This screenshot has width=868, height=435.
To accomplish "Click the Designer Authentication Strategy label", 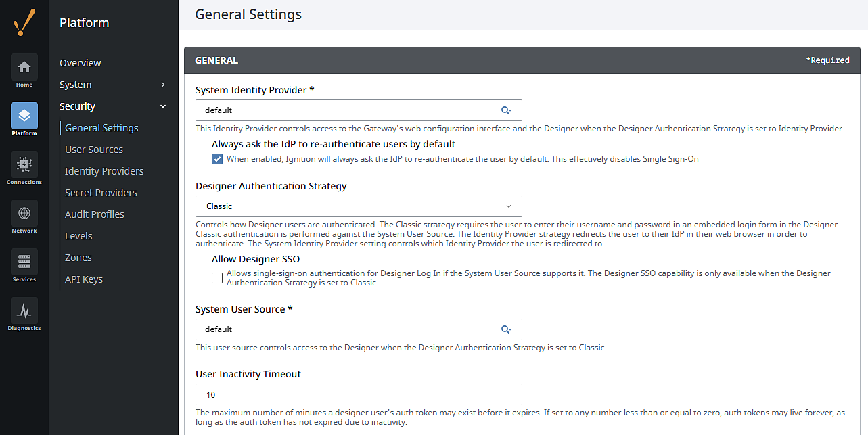I will click(x=271, y=186).
